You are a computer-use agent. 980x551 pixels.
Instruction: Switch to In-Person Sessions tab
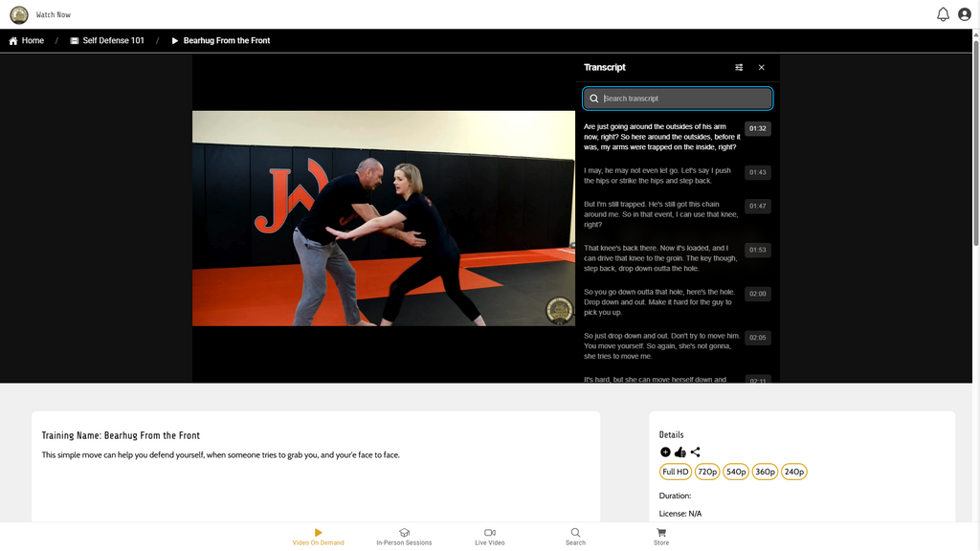pyautogui.click(x=404, y=537)
